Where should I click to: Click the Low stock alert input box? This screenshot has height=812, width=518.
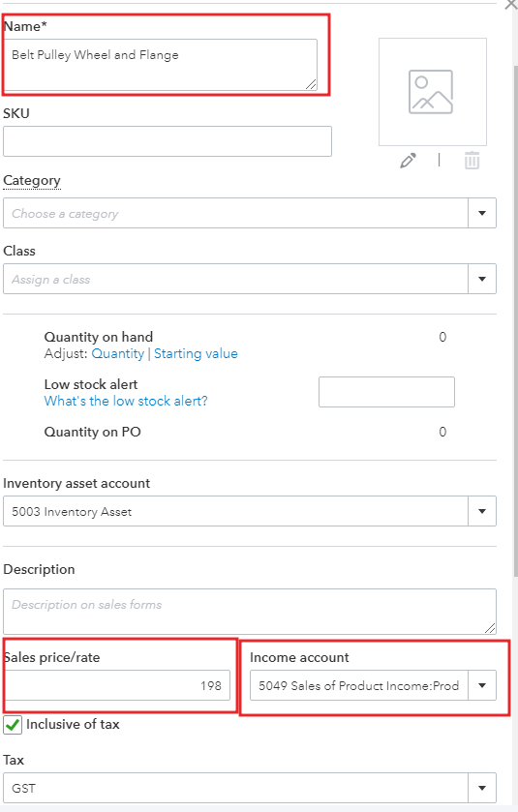tap(386, 392)
